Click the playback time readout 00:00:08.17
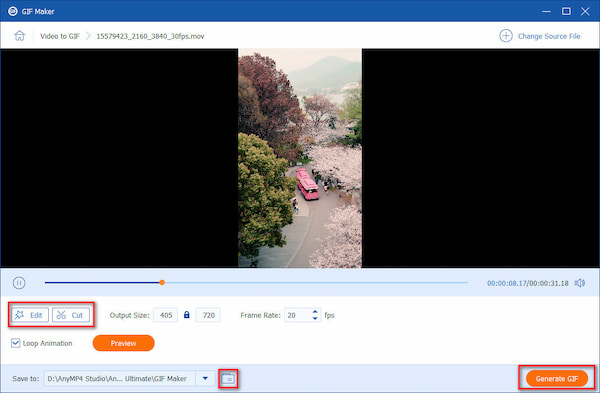The width and height of the screenshot is (600, 393). tap(507, 283)
